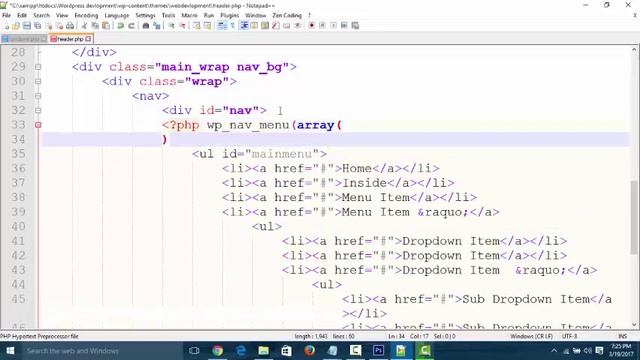Open Chrome from the taskbar
The image size is (640, 360).
(x=218, y=351)
